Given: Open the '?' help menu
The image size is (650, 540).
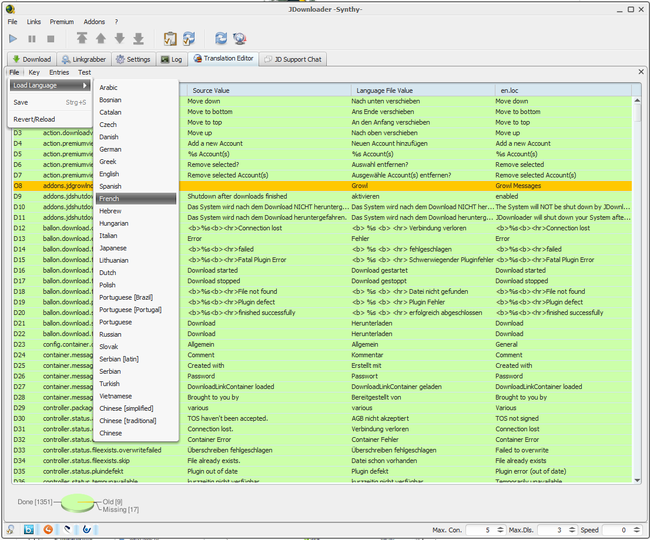Looking at the screenshot, I should [x=116, y=22].
